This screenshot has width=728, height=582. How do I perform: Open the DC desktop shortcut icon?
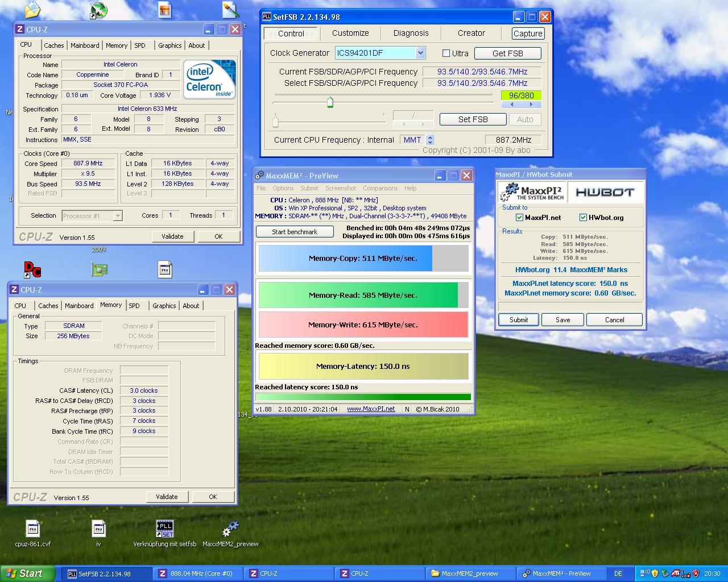pos(32,269)
